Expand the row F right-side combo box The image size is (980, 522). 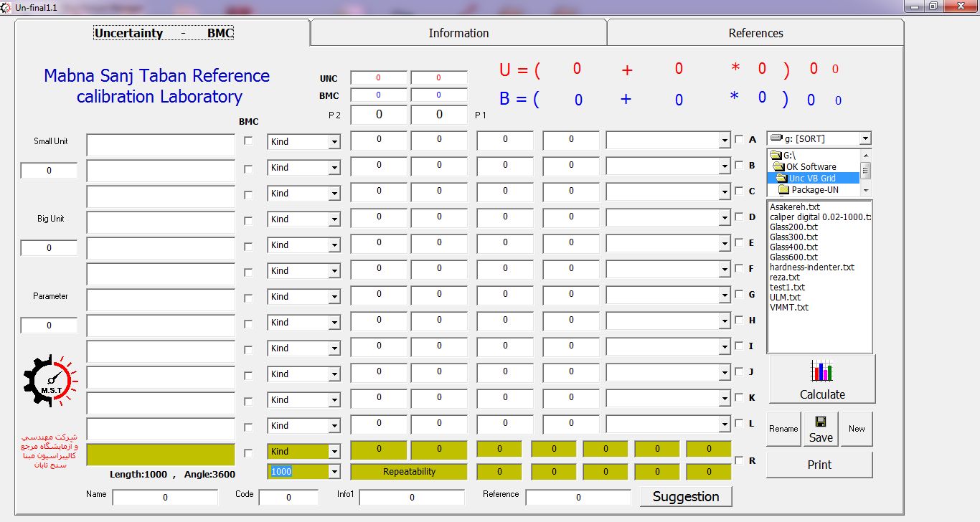[725, 270]
